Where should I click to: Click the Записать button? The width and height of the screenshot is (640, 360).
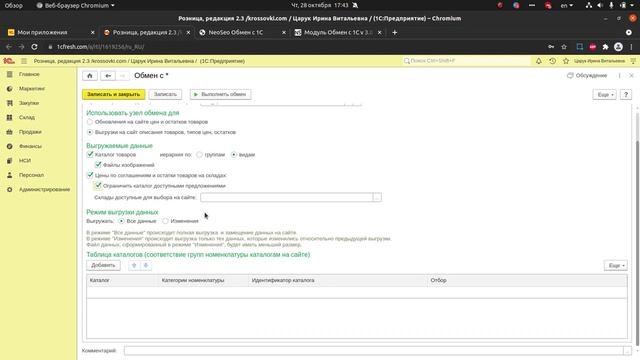pyautogui.click(x=165, y=94)
